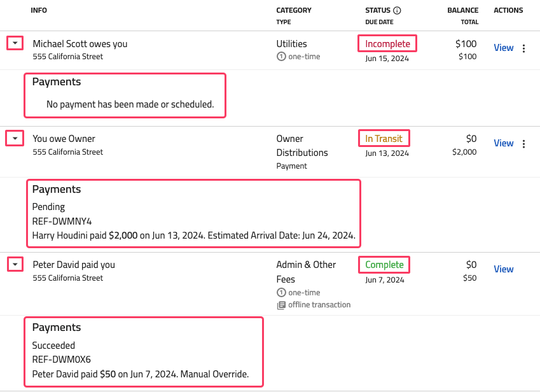The image size is (540, 392).
Task: Click the Balance column header
Action: 462,11
